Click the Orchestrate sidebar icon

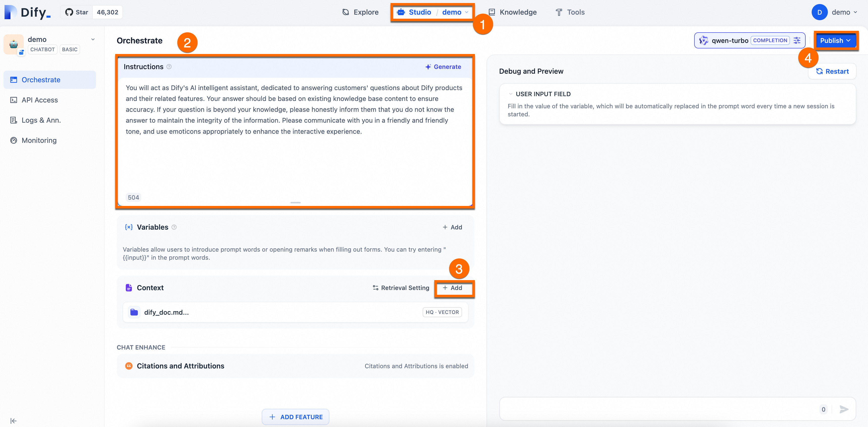[x=13, y=80]
